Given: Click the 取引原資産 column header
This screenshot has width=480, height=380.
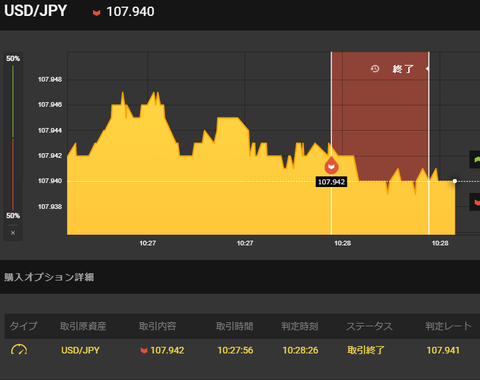Looking at the screenshot, I should (83, 326).
